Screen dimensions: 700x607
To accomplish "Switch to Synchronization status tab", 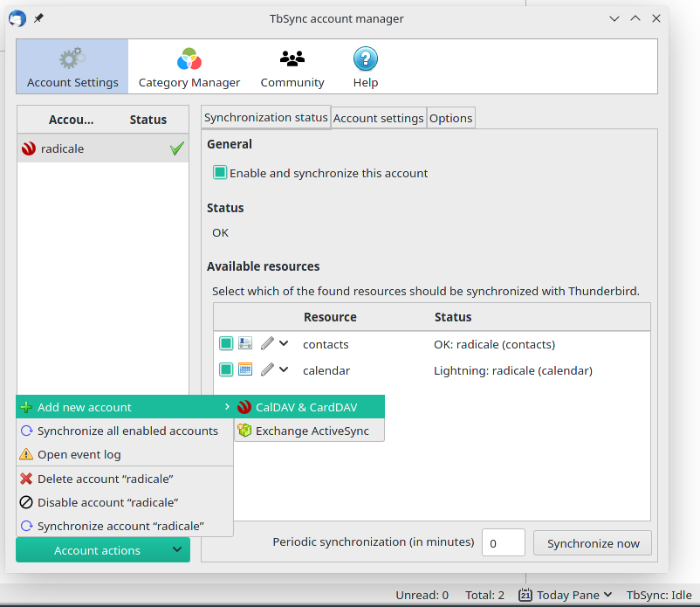I will [266, 117].
